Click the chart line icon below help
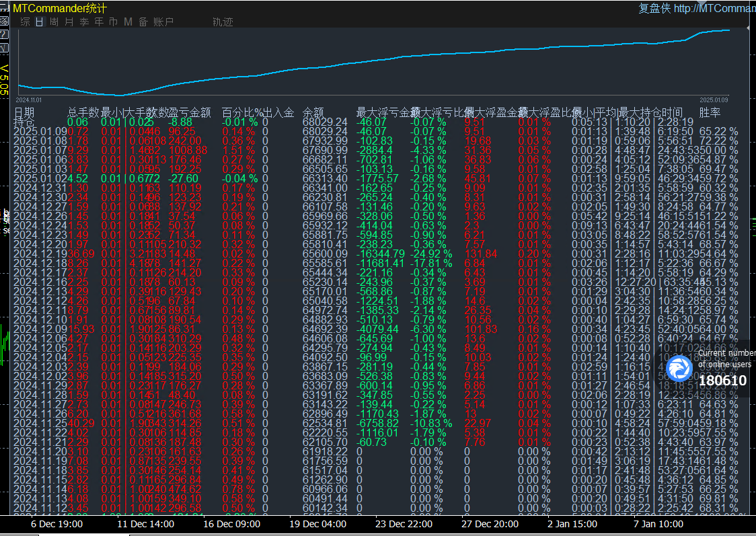Viewport: 756px width, 536px height. [4, 48]
